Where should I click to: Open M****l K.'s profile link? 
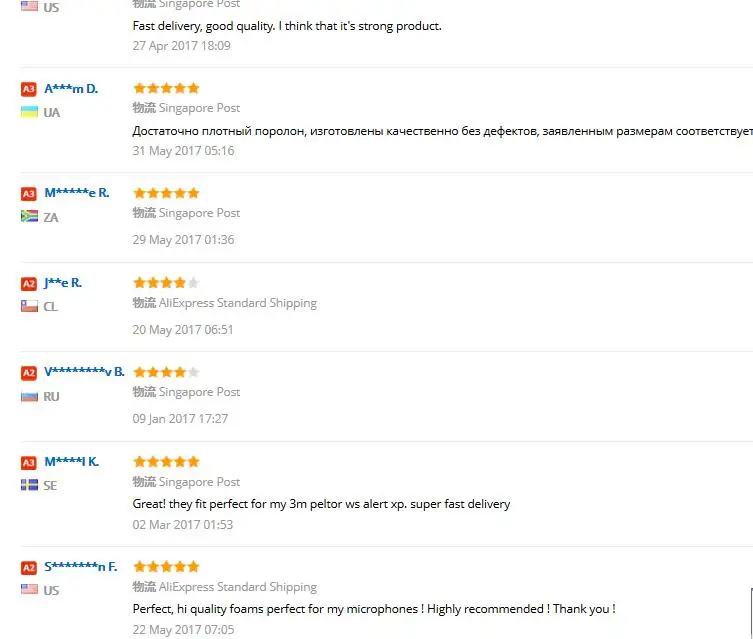pyautogui.click(x=72, y=462)
